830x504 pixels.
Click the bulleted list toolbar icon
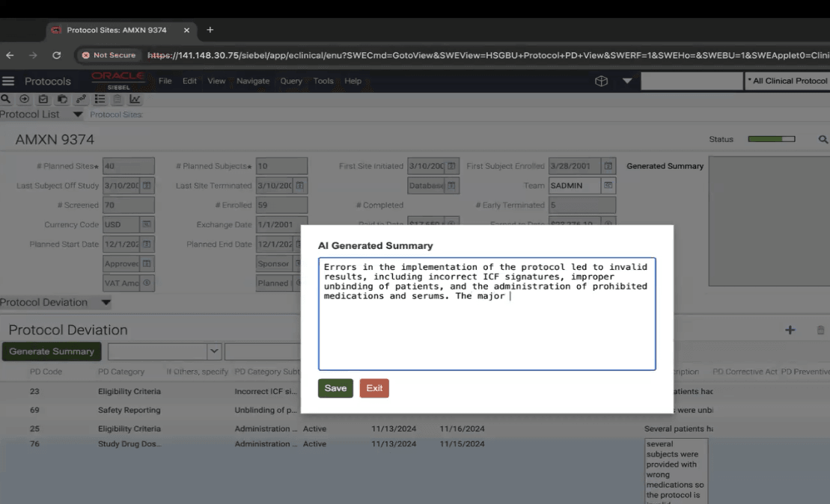point(100,99)
